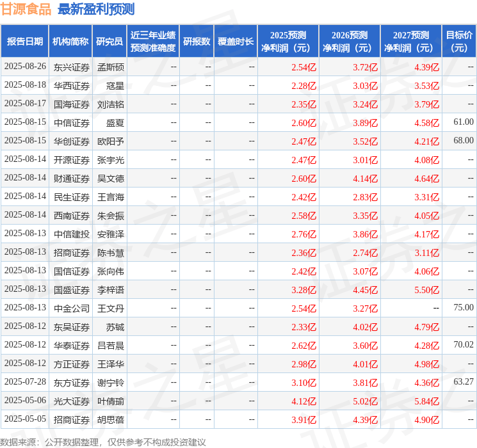The image size is (477, 448).
Task: Click 3.53亿 in 华西证券 row
Action: point(427,86)
